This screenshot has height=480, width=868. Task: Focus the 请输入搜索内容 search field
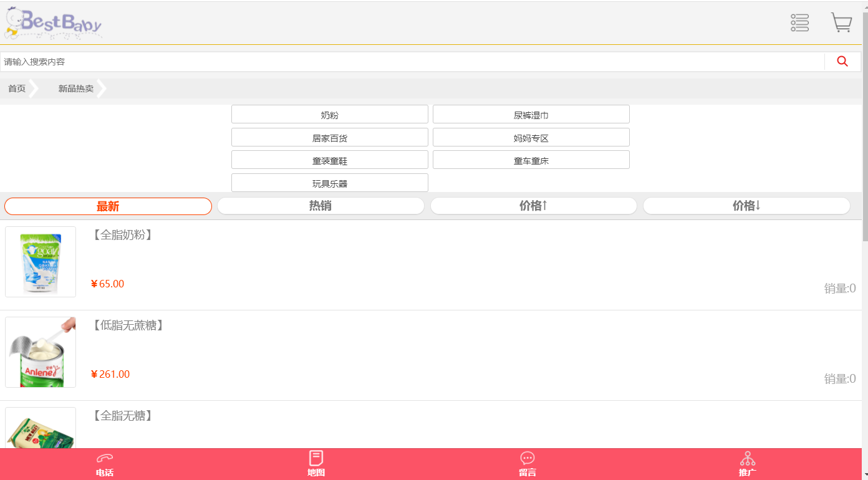[x=412, y=62]
